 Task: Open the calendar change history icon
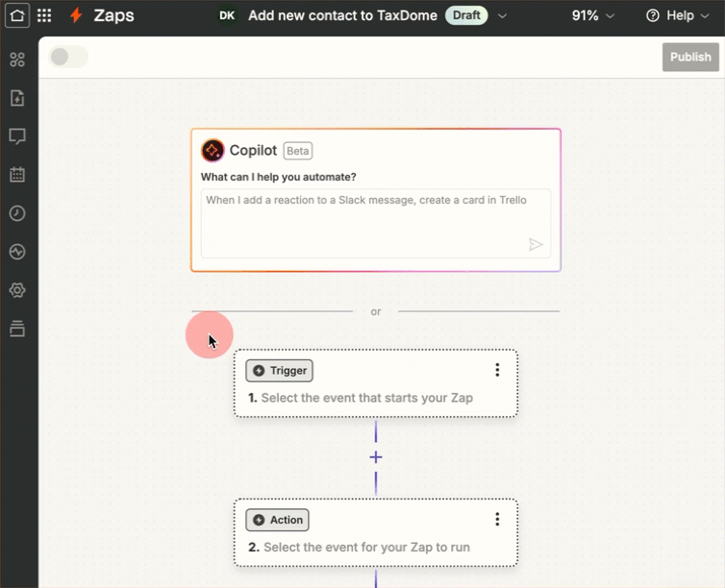coord(16,175)
